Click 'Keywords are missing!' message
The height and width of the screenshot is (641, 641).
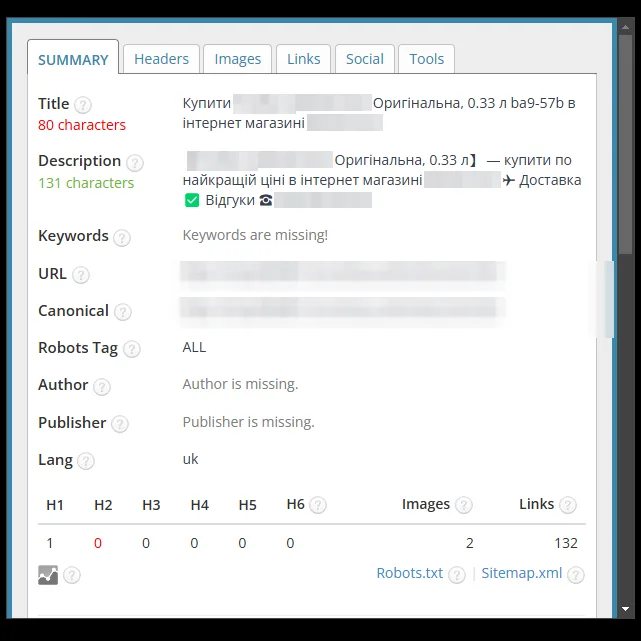click(255, 235)
